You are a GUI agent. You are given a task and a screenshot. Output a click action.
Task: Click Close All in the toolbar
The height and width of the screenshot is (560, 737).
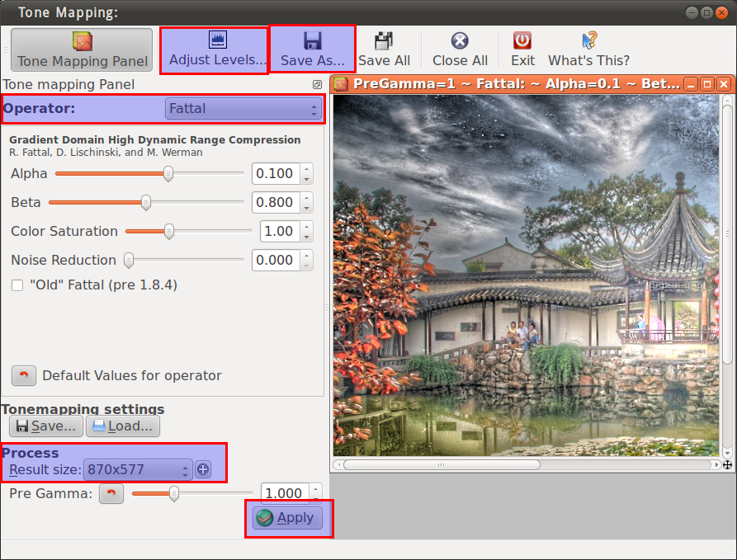pos(460,49)
